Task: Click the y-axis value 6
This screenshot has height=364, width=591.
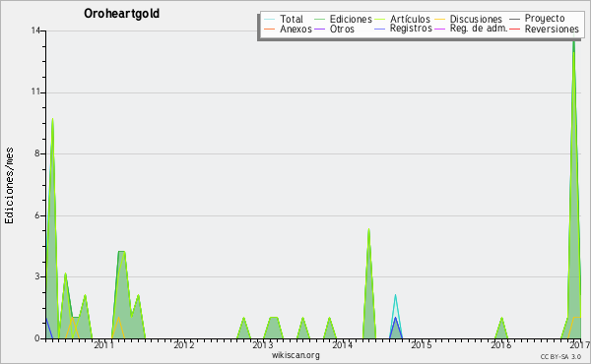Action: (37, 215)
